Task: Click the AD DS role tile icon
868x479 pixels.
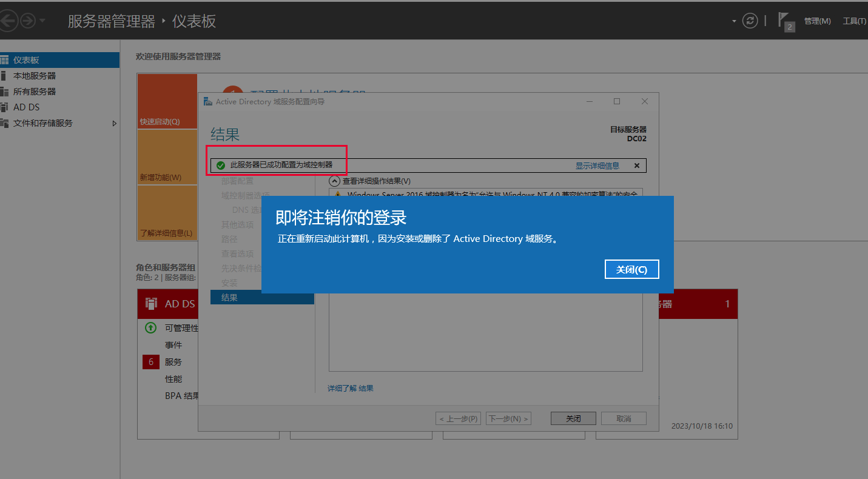Action: (x=152, y=304)
